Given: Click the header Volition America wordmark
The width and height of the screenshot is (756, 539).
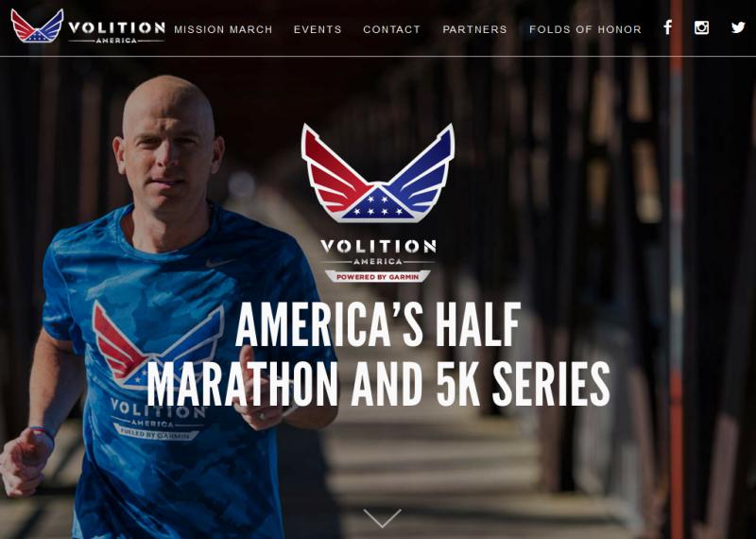Looking at the screenshot, I should click(x=116, y=32).
